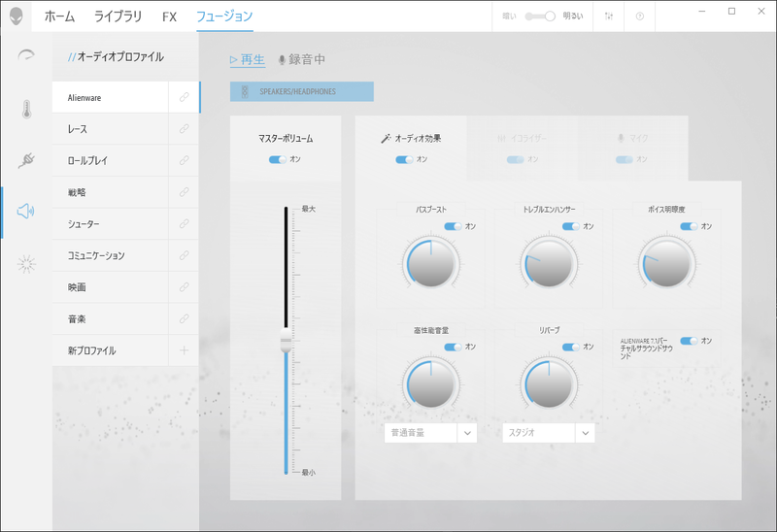
Task: Open the スタジオ combo box field
Action: coord(549,433)
